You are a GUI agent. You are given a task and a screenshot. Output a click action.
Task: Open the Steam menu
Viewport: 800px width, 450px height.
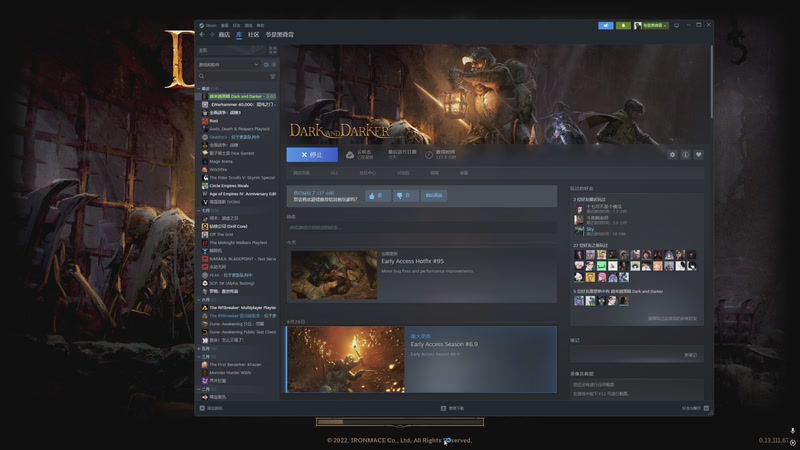click(x=208, y=25)
